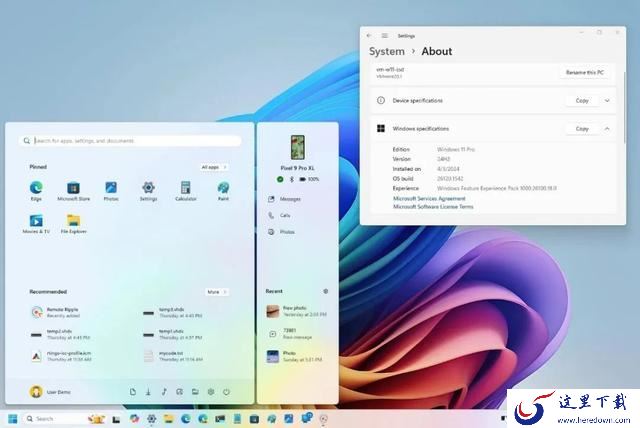Launch the Calculator pinned app
The height and width of the screenshot is (428, 640).
click(x=186, y=191)
